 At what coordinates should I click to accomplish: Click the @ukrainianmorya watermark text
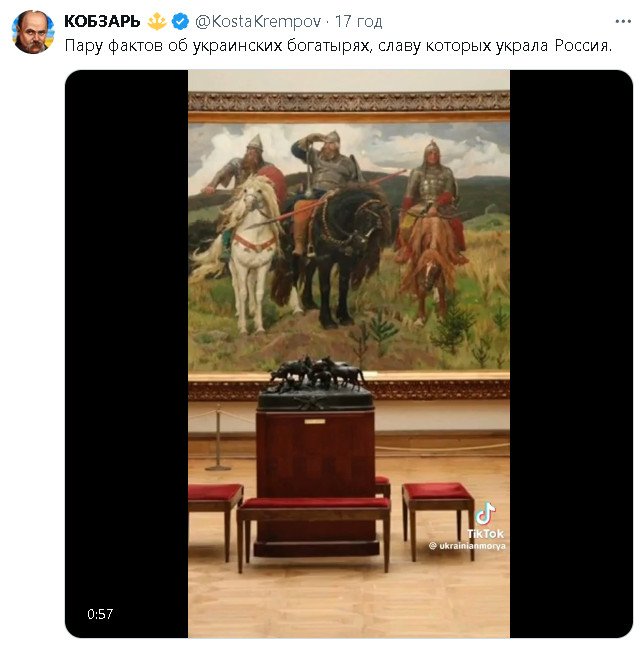[x=467, y=546]
